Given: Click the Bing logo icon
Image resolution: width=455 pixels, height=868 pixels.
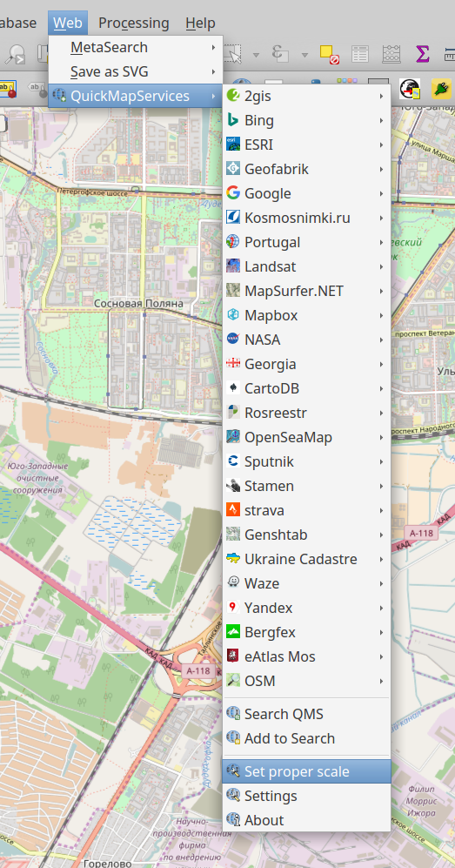Looking at the screenshot, I should [x=233, y=120].
